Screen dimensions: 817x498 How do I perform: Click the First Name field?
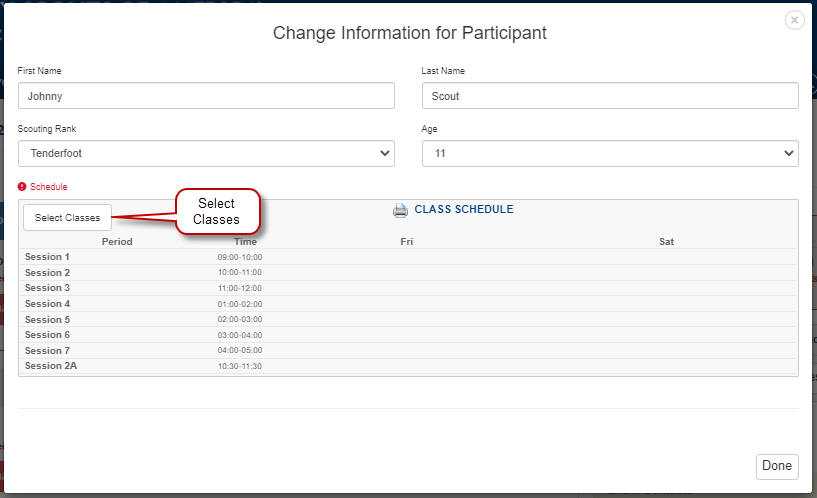[x=206, y=96]
